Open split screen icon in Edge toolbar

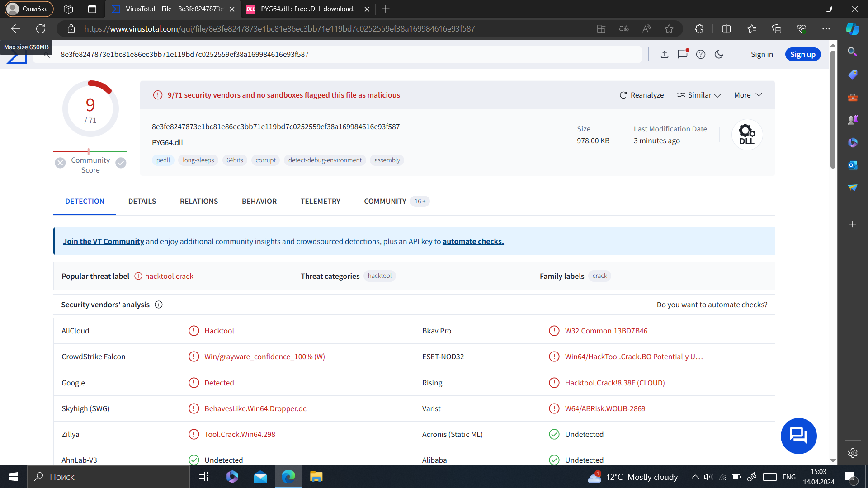[x=726, y=28]
